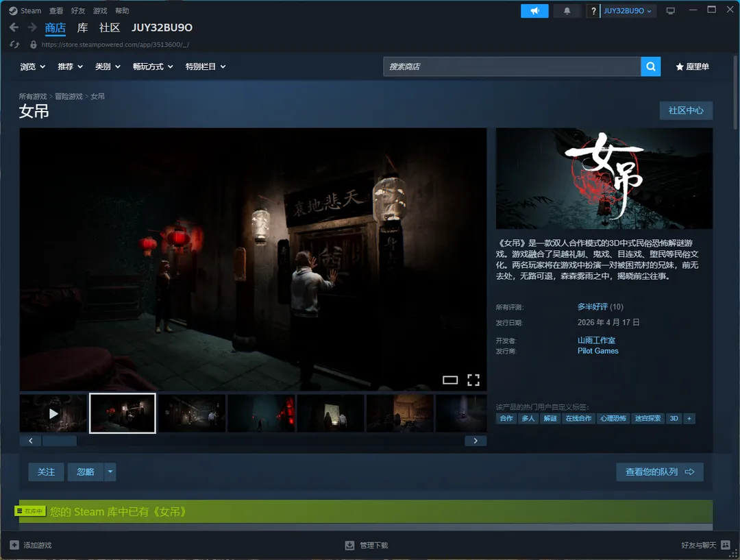Expand the 畅玩方式 dropdown menu

[152, 66]
